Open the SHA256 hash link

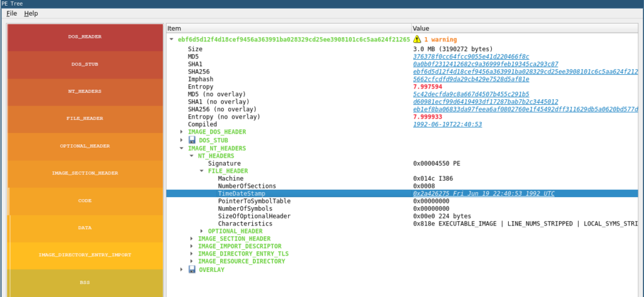[526, 72]
